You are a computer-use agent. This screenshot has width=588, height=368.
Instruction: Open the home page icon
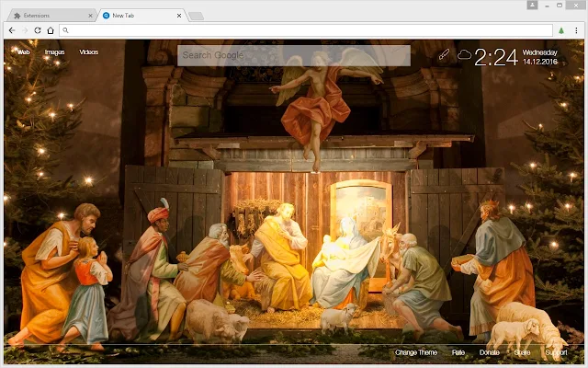(x=51, y=30)
